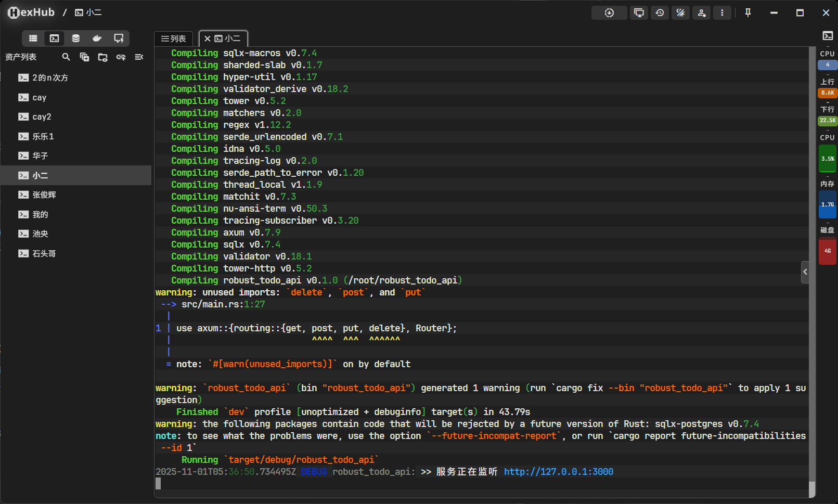Viewport: 838px width, 504px height.
Task: Open the 池央 asset
Action: click(76, 234)
